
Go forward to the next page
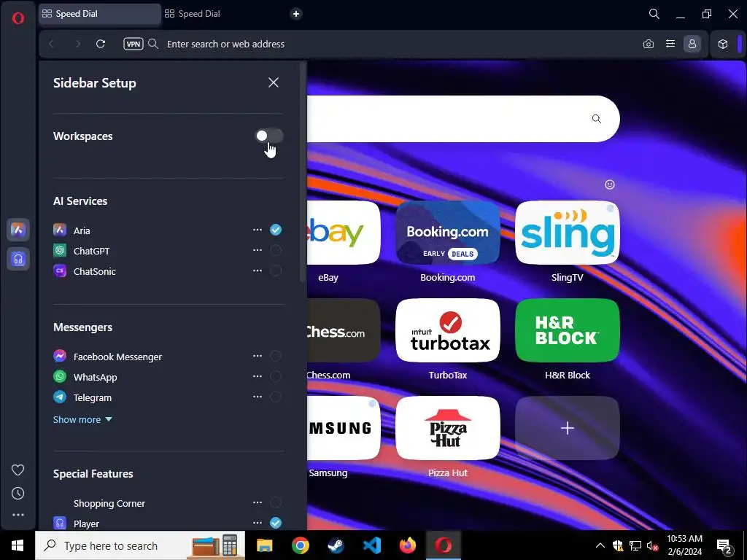point(77,44)
